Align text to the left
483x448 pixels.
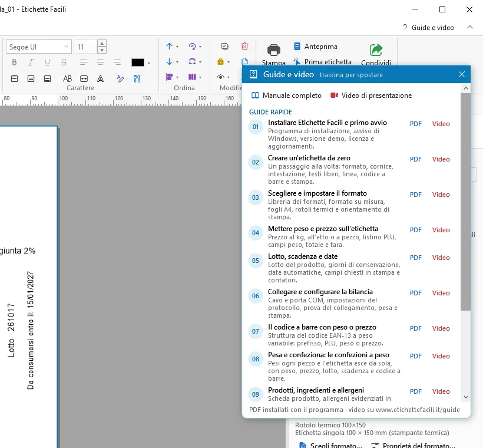click(84, 62)
